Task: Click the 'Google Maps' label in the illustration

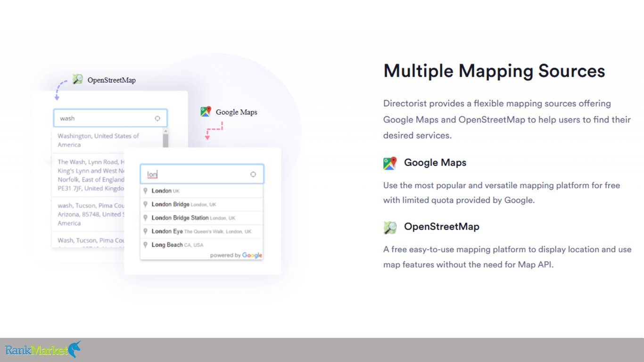Action: (237, 112)
